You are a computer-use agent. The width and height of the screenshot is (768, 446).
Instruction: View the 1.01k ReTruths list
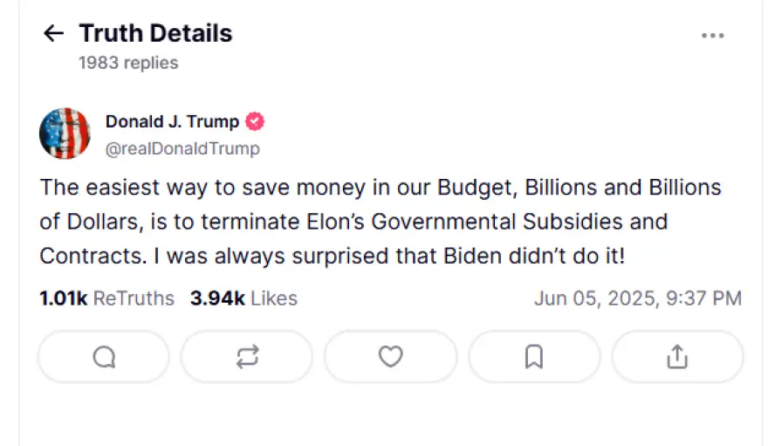pyautogui.click(x=107, y=298)
